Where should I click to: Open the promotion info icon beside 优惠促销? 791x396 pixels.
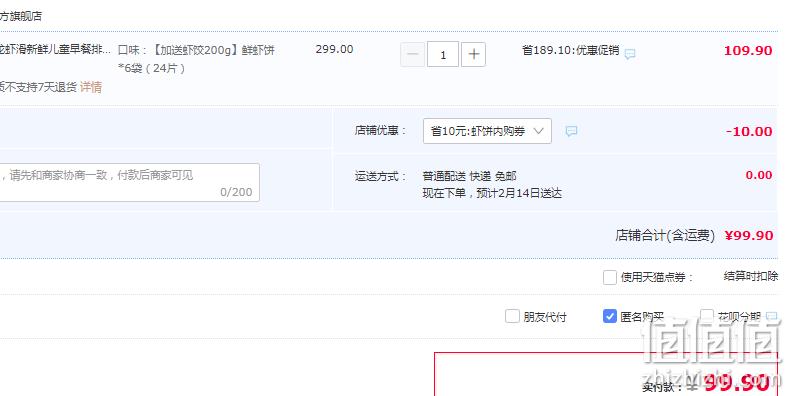pos(630,53)
